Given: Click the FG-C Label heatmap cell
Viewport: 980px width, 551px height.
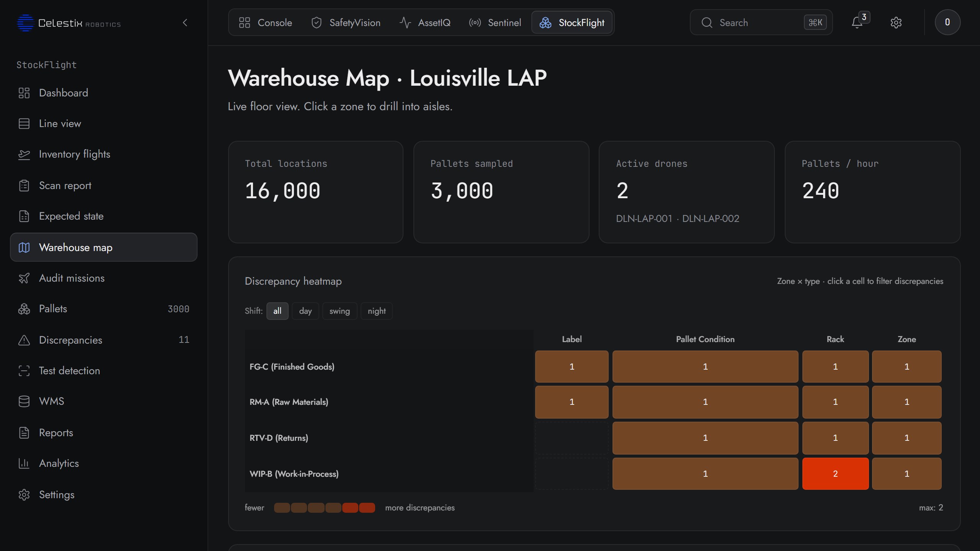Looking at the screenshot, I should [572, 367].
